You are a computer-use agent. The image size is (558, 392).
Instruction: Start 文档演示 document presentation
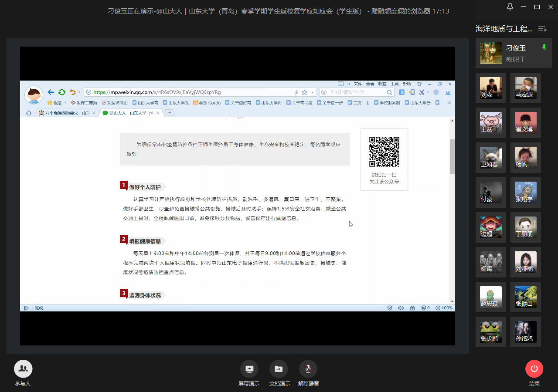278,369
